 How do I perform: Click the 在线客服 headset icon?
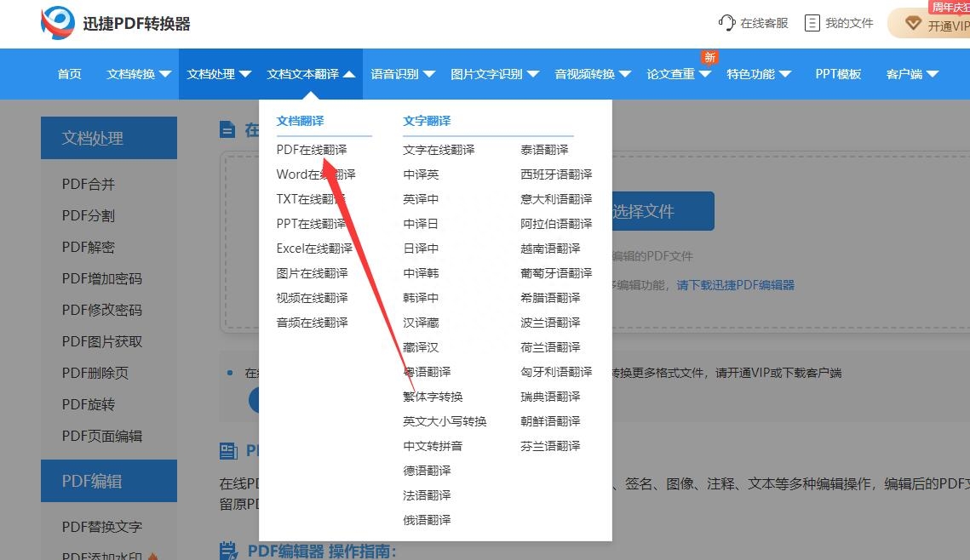[726, 23]
